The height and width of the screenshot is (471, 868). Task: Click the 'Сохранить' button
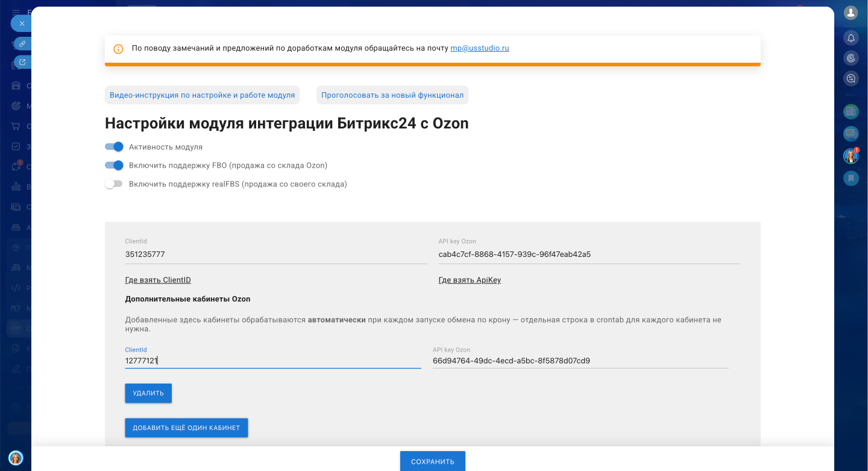pyautogui.click(x=432, y=462)
